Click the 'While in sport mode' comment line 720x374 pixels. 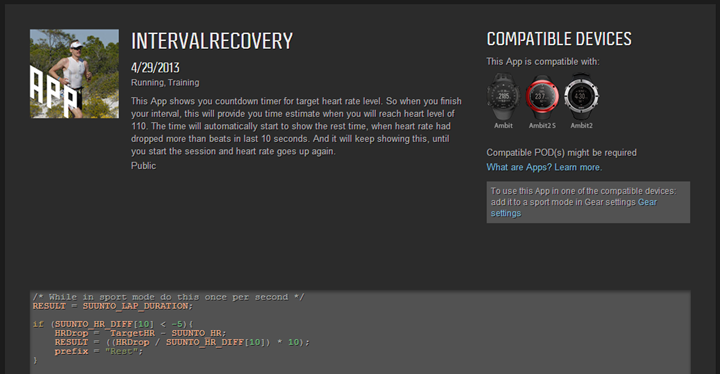pyautogui.click(x=168, y=297)
